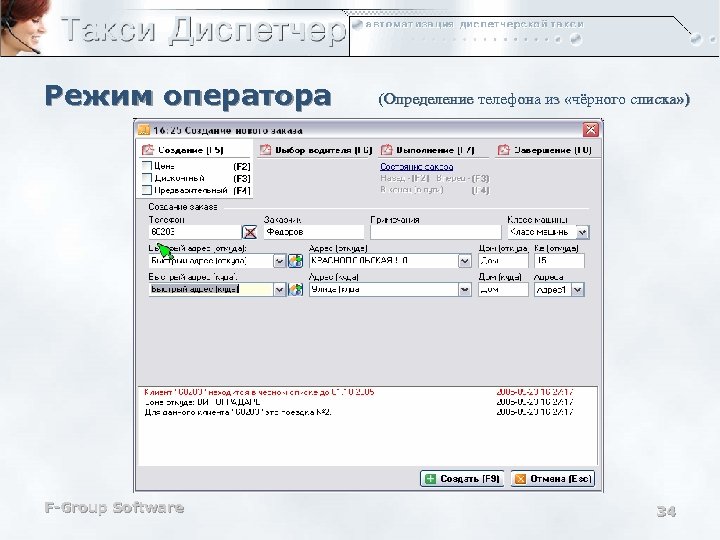Click the Телефон input field
Viewport: 720px width, 540px height.
pos(195,232)
